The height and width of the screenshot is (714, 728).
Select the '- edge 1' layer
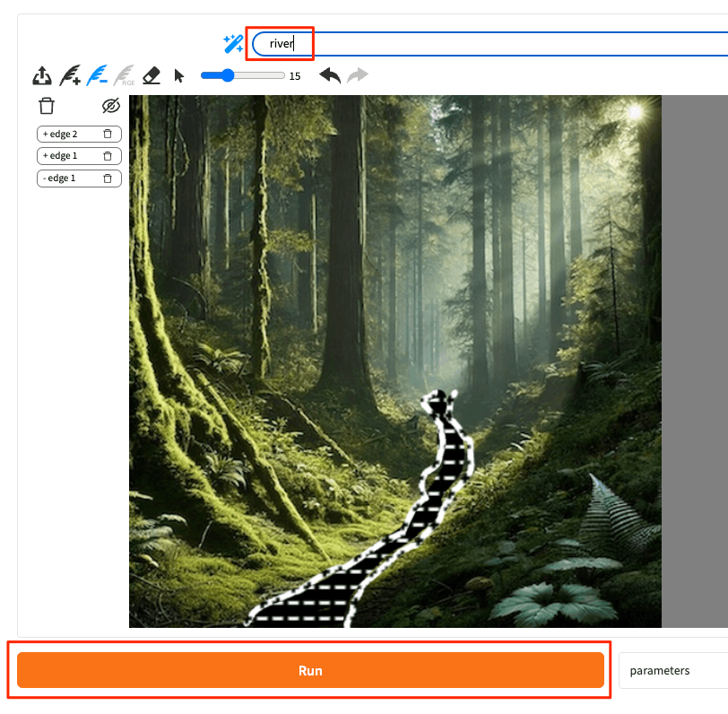point(79,178)
